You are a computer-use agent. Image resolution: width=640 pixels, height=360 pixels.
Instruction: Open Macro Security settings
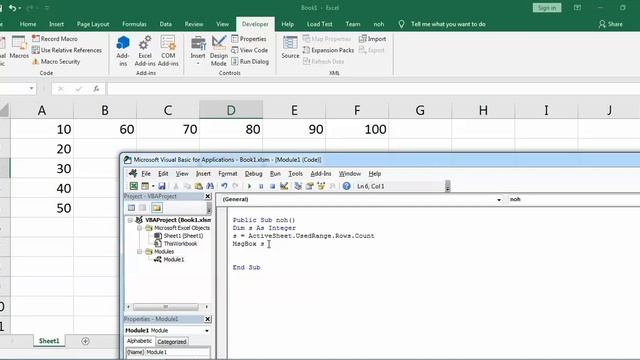point(56,61)
